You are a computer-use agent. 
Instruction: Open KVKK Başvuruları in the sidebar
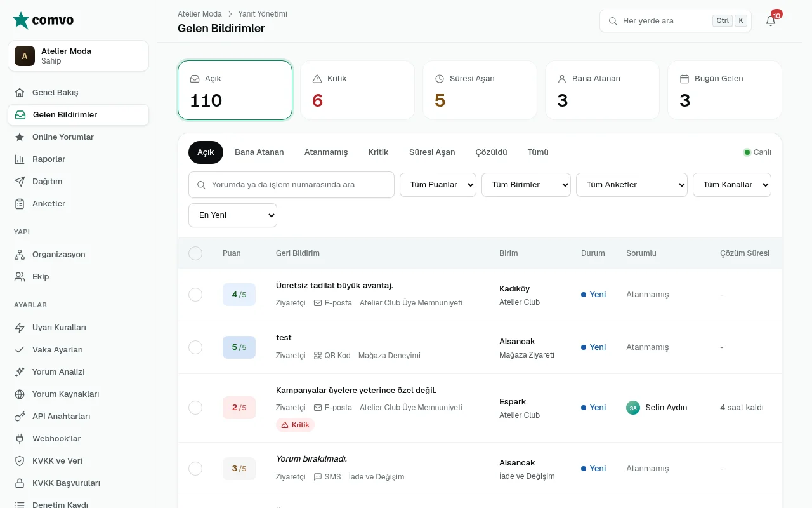(79, 483)
